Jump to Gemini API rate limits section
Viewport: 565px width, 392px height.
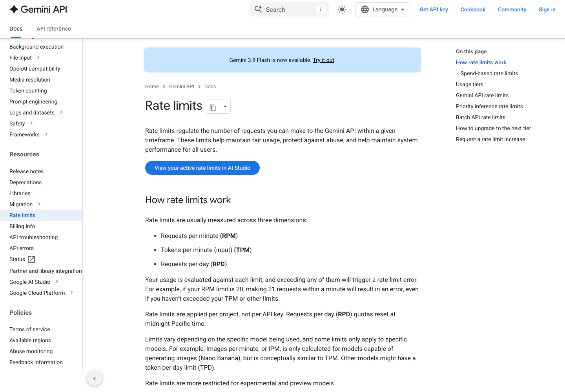[x=482, y=95]
